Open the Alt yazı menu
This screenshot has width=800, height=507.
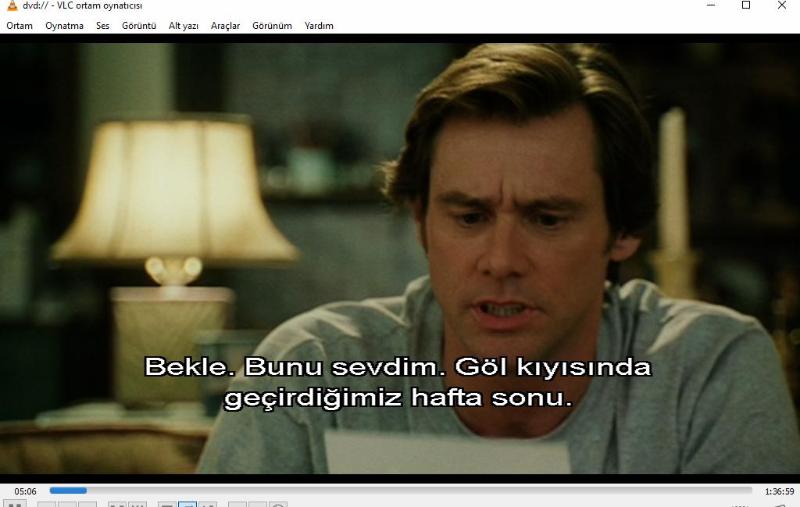click(183, 26)
